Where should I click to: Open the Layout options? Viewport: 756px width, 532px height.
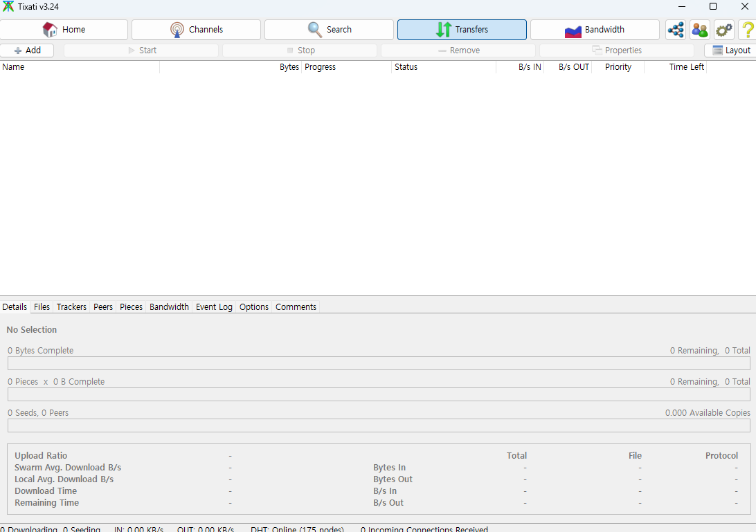point(731,50)
